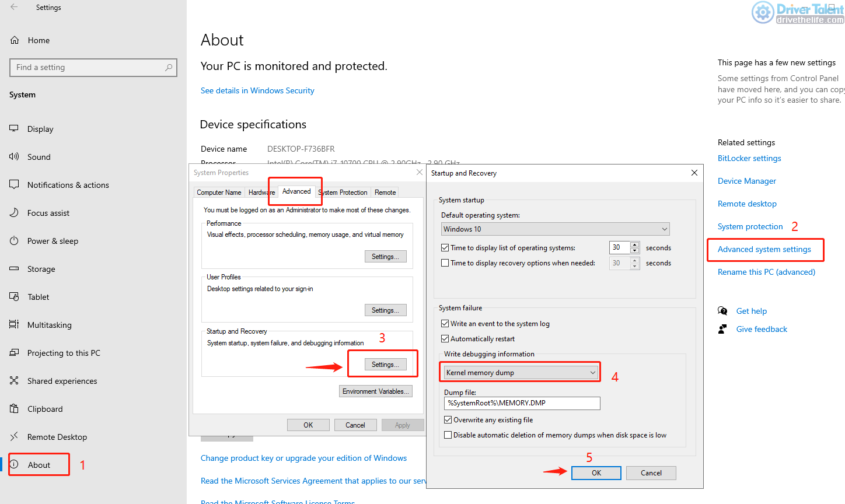Open BitLocker settings link
845x504 pixels.
click(749, 158)
